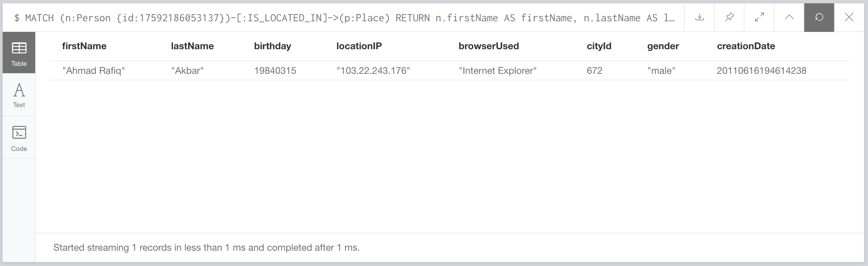
Task: Click the birthday column header
Action: (x=272, y=46)
